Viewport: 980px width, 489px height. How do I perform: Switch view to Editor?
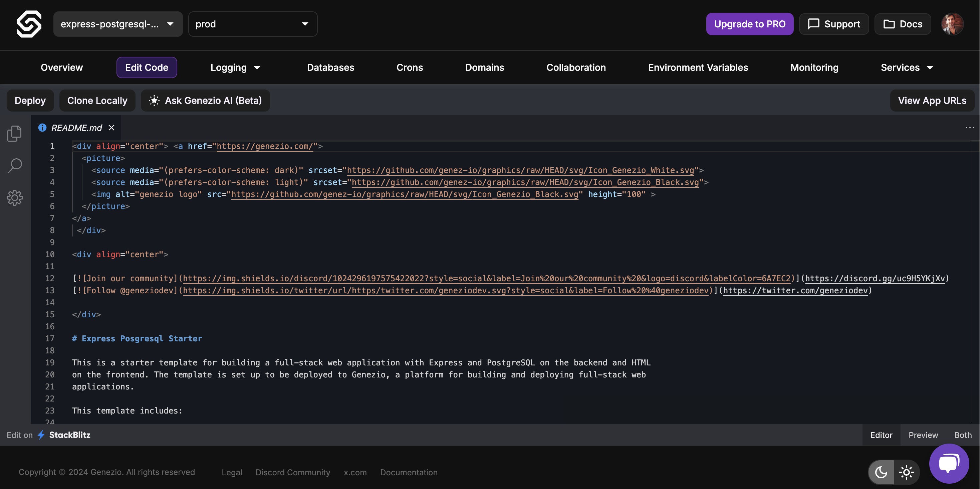(881, 435)
